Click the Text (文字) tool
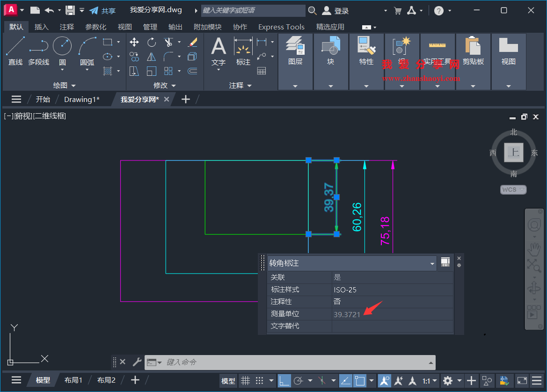Screen dimensions: 547x392 pos(219,51)
